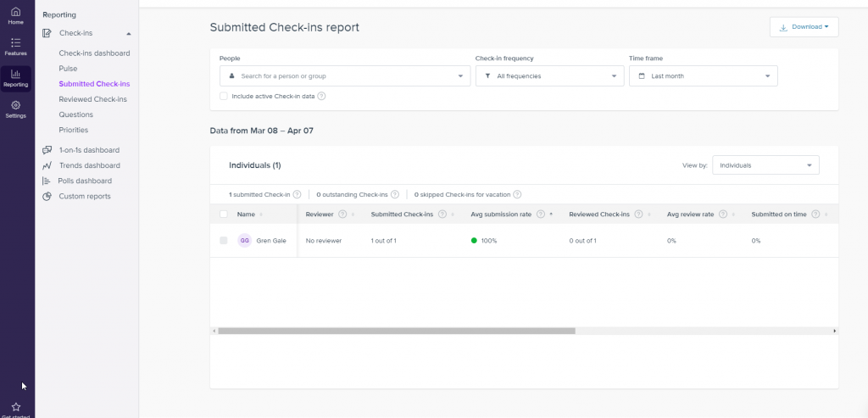
Task: Click the scrollbar left arrow
Action: point(214,331)
